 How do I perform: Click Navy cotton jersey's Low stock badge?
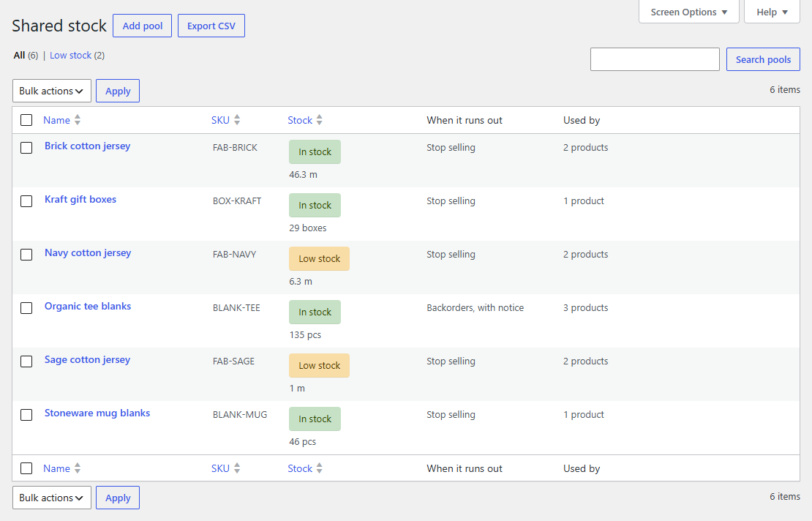pos(319,258)
